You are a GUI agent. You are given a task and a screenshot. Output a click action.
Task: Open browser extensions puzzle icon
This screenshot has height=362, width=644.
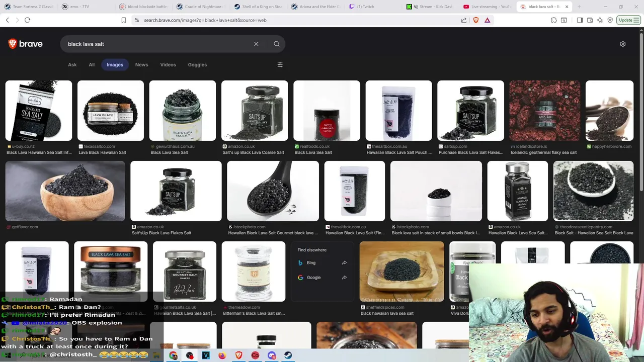[554, 20]
